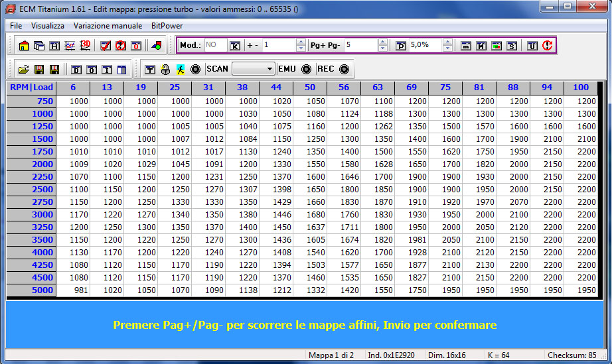Click the O window icon in file toolbar
The width and height of the screenshot is (612, 364).
pyautogui.click(x=92, y=70)
